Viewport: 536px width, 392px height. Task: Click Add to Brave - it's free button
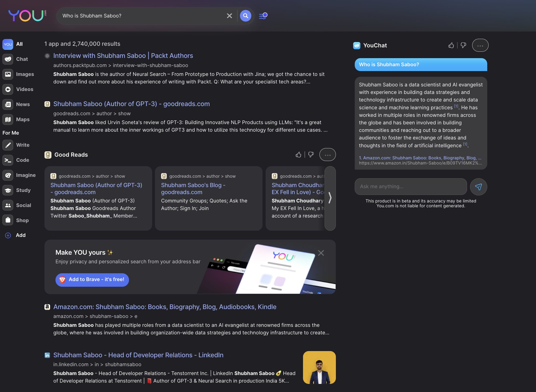coord(92,280)
